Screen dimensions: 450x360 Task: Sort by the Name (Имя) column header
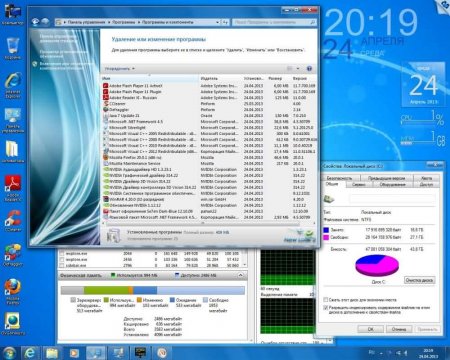(x=150, y=78)
